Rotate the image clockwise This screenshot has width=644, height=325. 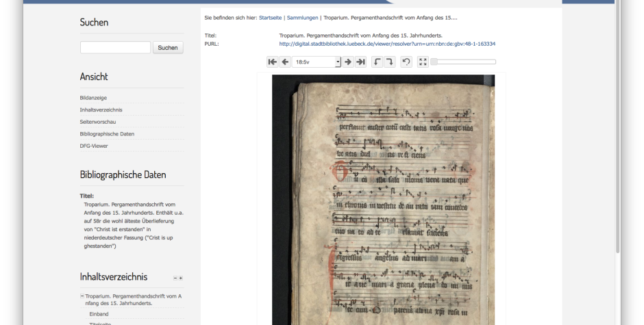[389, 62]
